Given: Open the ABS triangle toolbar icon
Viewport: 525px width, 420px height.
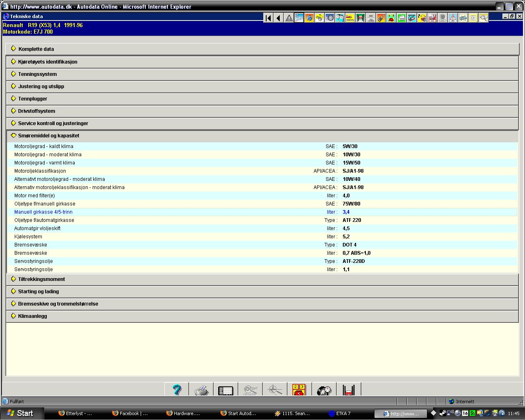Looking at the screenshot, I should coord(453,18).
